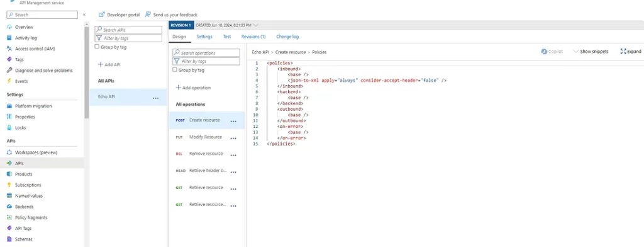Click the Backends cloud icon
The width and height of the screenshot is (644, 247).
[x=9, y=207]
